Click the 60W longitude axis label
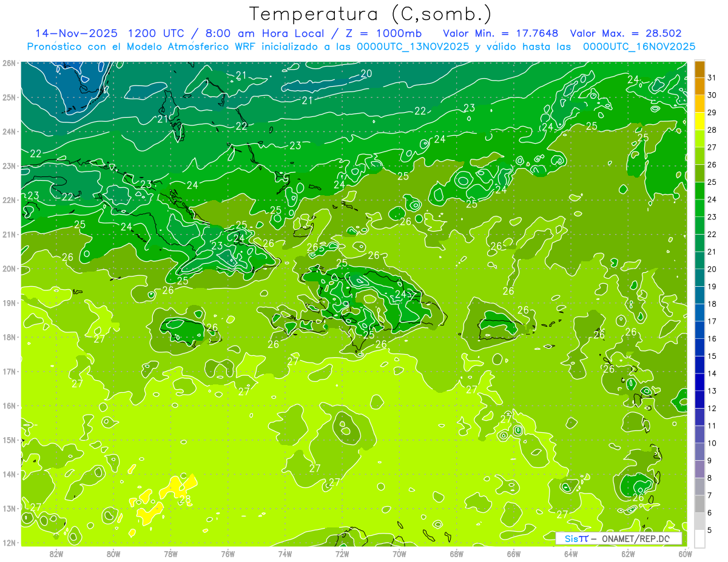The height and width of the screenshot is (562, 728). [x=686, y=554]
